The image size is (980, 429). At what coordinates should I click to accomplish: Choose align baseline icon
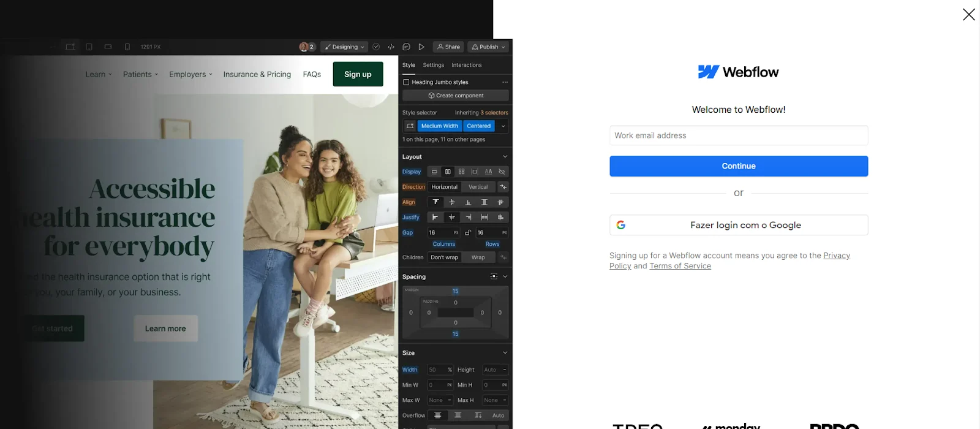(x=500, y=202)
